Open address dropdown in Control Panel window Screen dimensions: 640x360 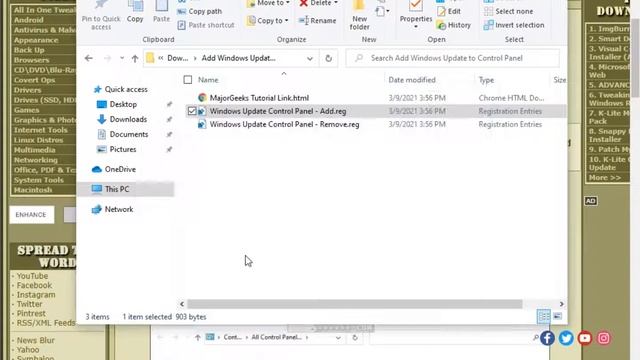pos(338,338)
